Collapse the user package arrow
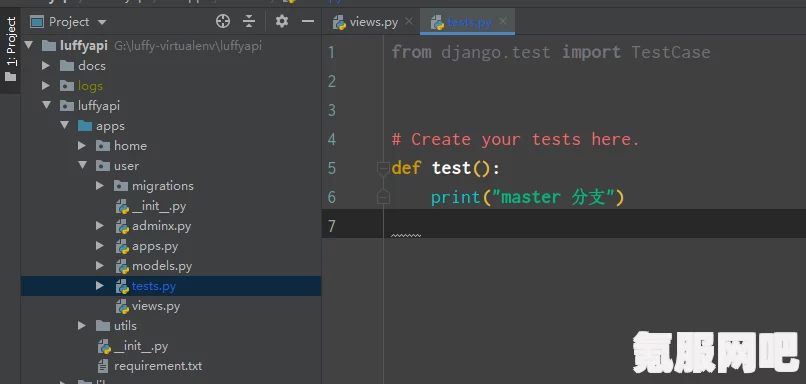Image resolution: width=806 pixels, height=384 pixels. (x=82, y=166)
